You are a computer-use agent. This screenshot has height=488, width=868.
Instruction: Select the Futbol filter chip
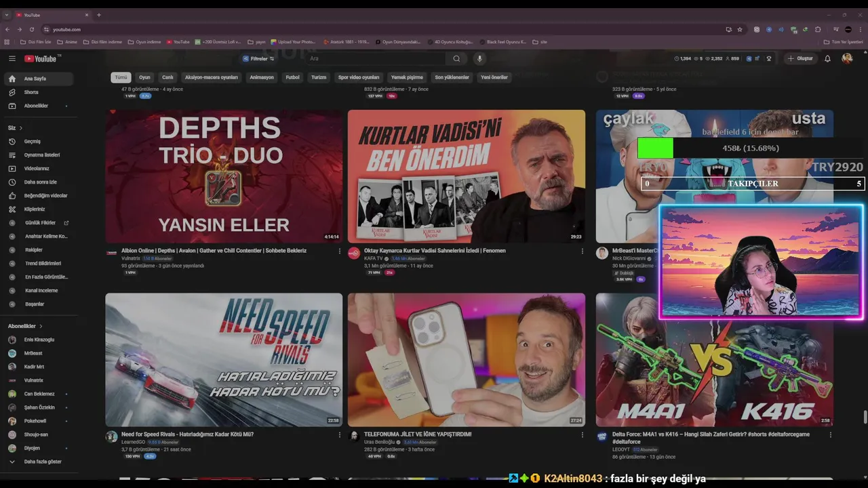(x=292, y=77)
